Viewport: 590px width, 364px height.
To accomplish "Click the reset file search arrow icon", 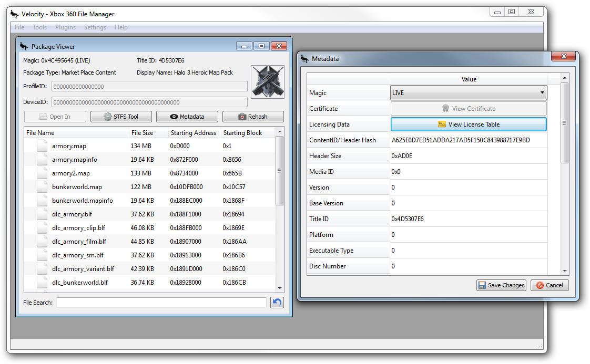I will pos(277,303).
